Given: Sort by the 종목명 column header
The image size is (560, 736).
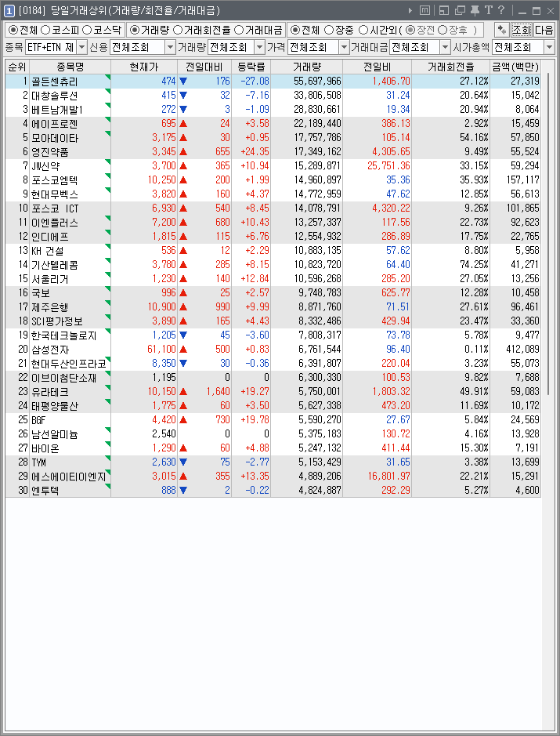Looking at the screenshot, I should click(70, 67).
